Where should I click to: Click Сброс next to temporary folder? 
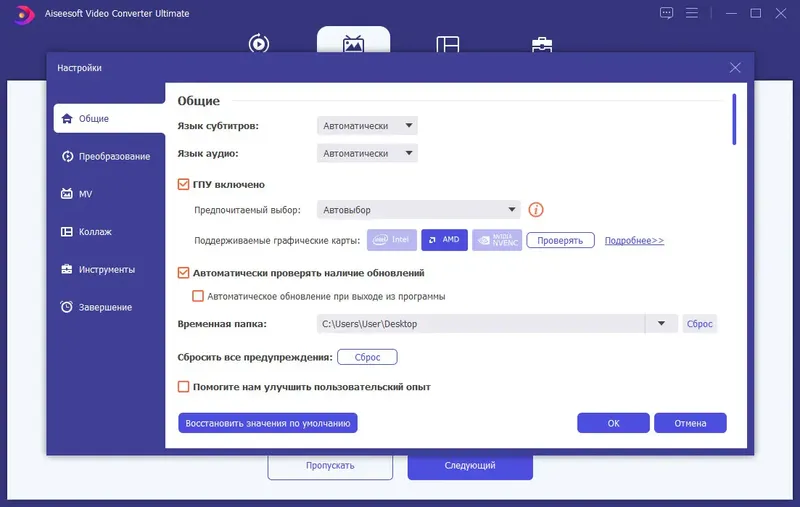click(699, 324)
